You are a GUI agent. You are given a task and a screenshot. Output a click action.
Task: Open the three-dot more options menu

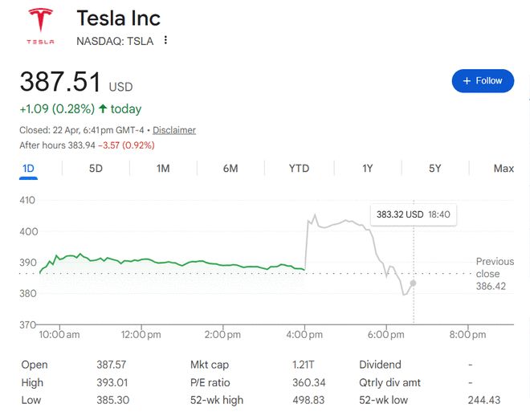[166, 40]
